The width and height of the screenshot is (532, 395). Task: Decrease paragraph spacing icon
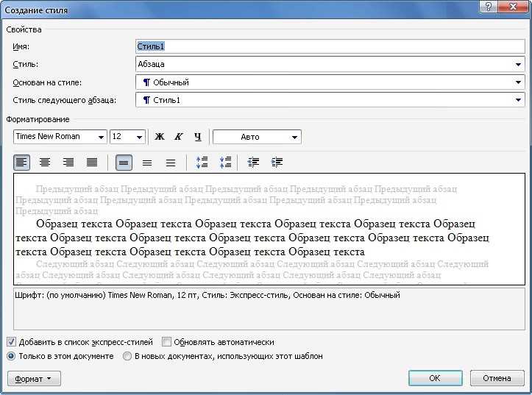225,163
